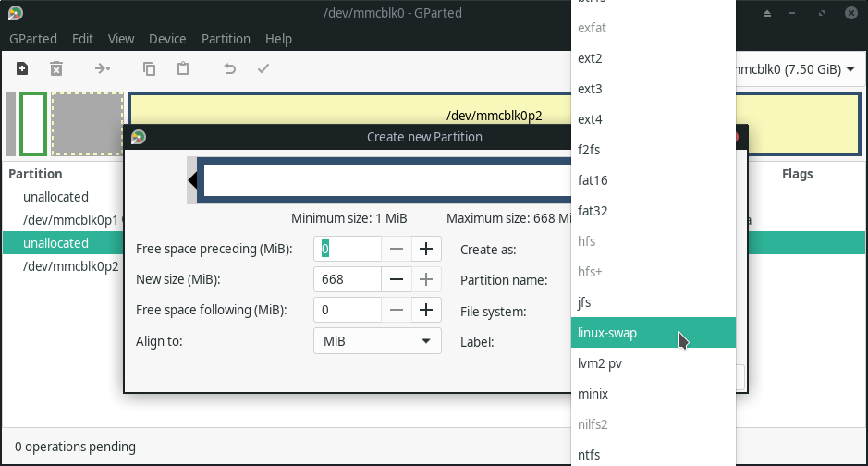Click the New partition toolbar icon
This screenshot has width=868, height=466.
[22, 68]
